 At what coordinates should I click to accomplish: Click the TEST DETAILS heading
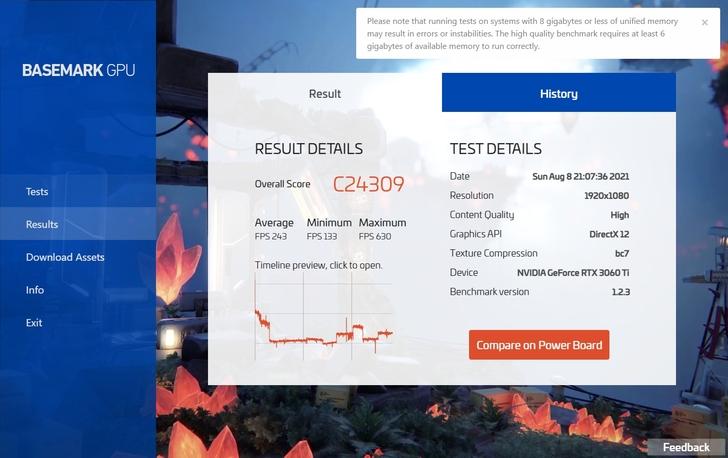pyautogui.click(x=495, y=149)
